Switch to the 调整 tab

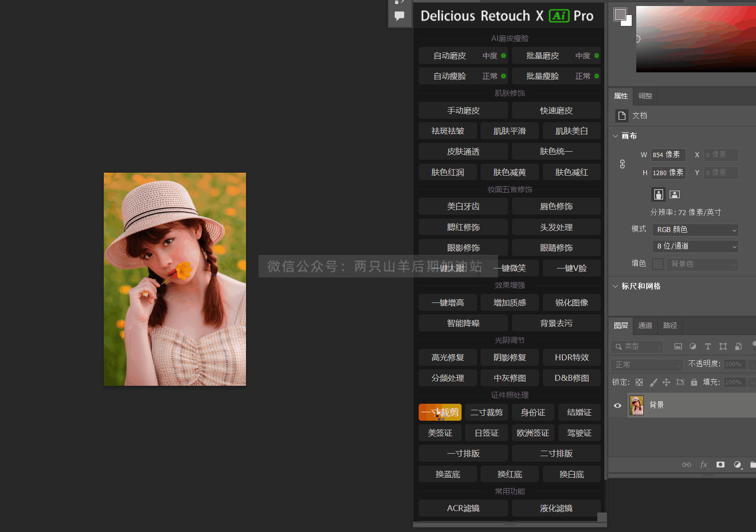(645, 96)
